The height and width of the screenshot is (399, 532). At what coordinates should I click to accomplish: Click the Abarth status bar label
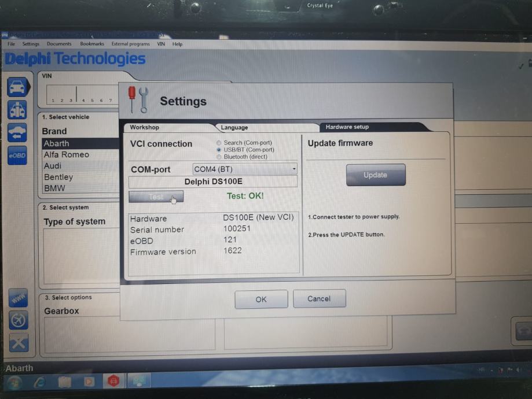(x=19, y=368)
